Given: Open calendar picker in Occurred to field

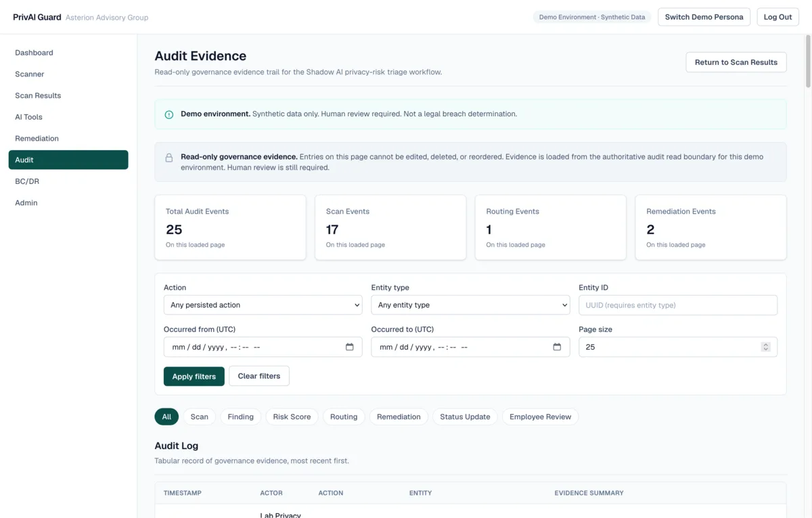Looking at the screenshot, I should click(x=557, y=347).
